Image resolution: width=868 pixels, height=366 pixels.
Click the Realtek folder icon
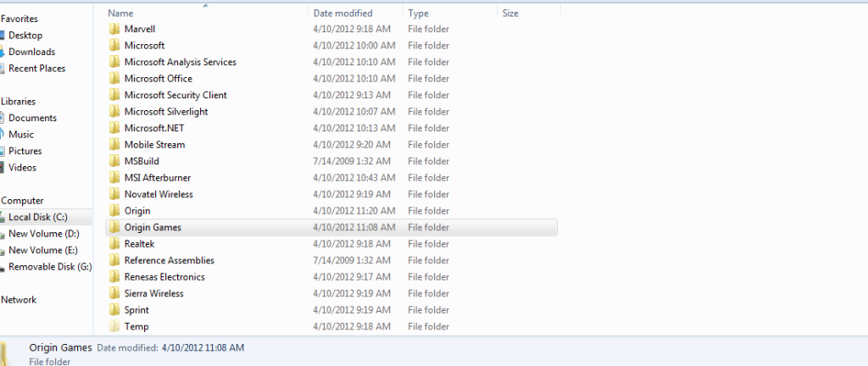point(114,244)
